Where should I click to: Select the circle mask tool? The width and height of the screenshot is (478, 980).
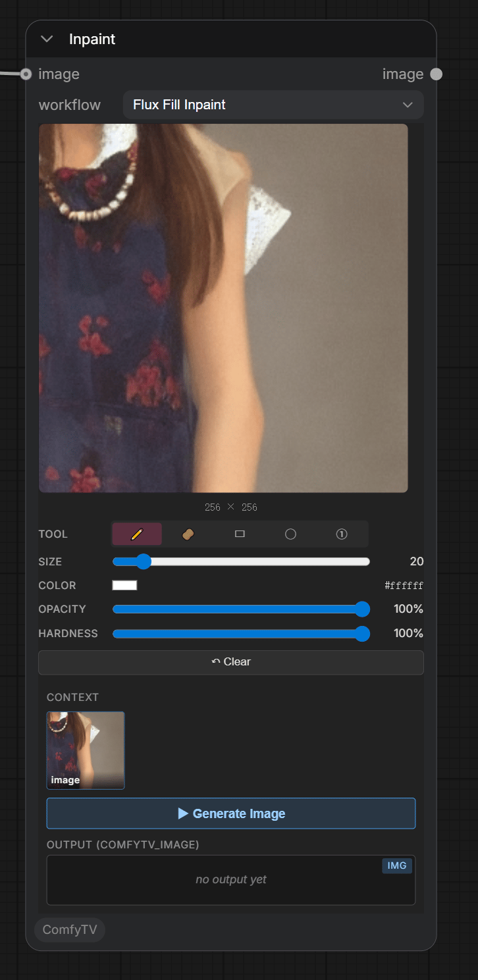(x=290, y=534)
